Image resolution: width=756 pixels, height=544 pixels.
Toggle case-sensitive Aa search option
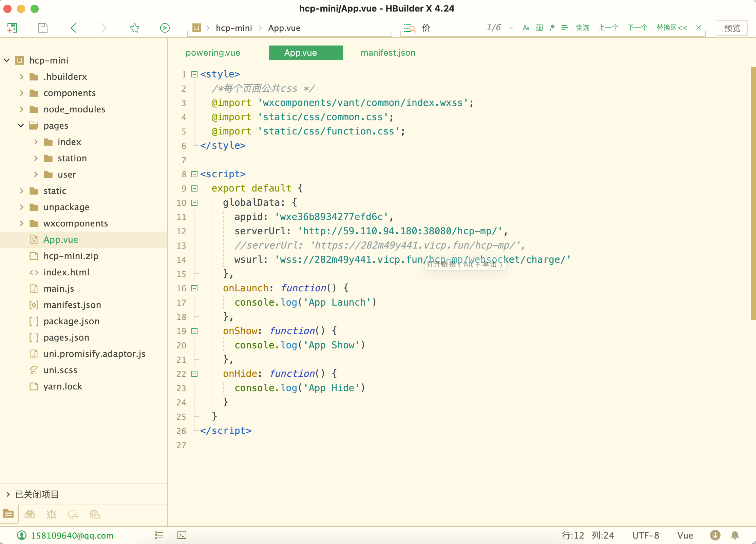click(x=526, y=28)
